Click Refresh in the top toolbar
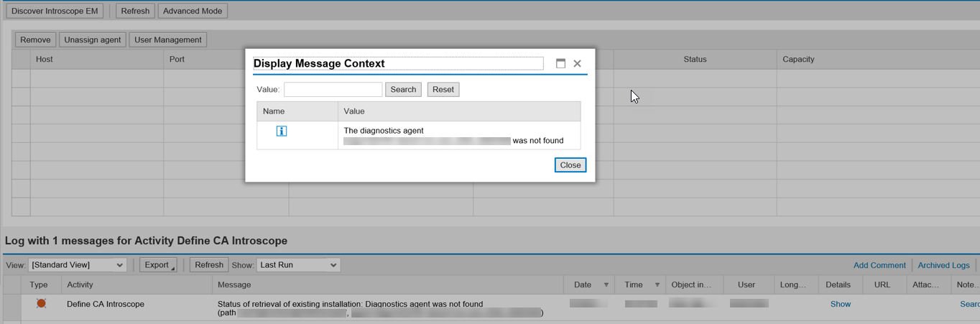This screenshot has height=324, width=980. pos(135,11)
